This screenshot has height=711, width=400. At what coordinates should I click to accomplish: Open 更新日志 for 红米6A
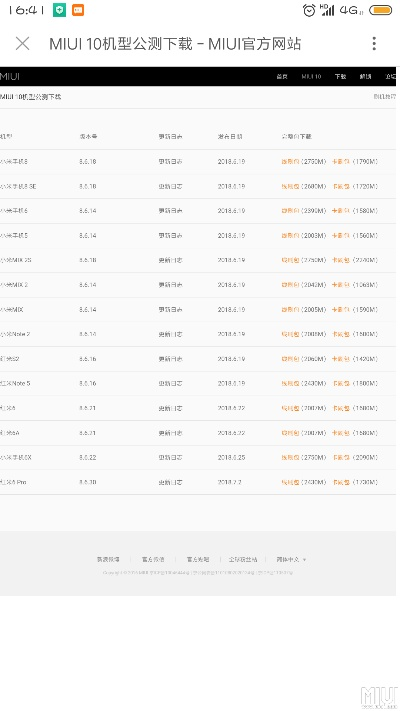coord(171,433)
